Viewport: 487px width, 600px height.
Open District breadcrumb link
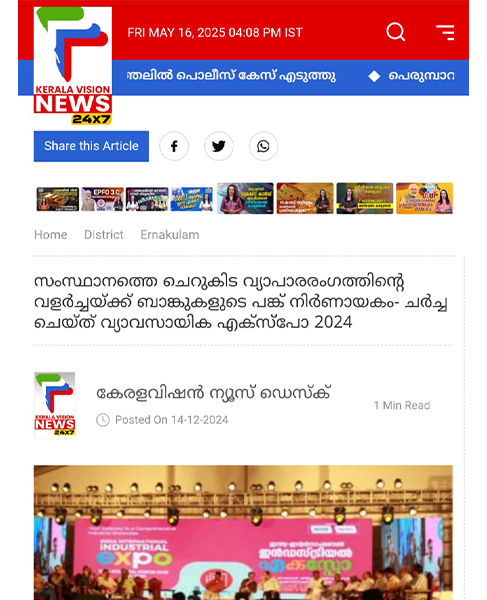click(x=104, y=235)
